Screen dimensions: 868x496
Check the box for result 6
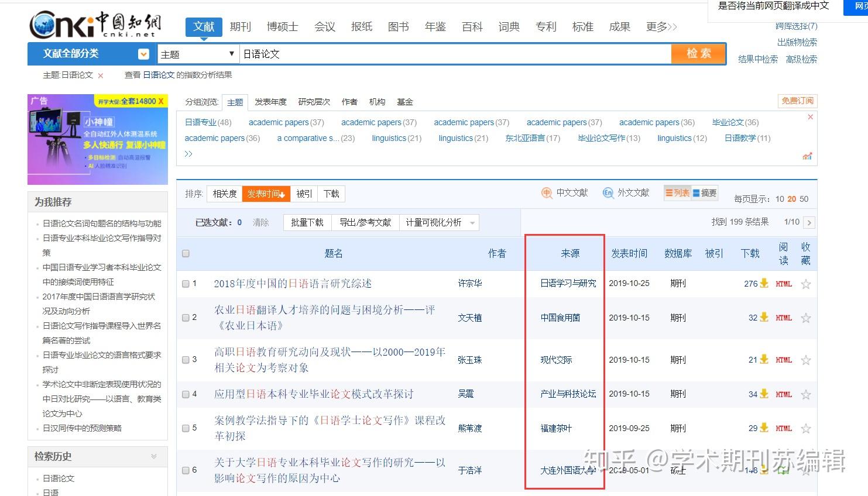coord(186,470)
